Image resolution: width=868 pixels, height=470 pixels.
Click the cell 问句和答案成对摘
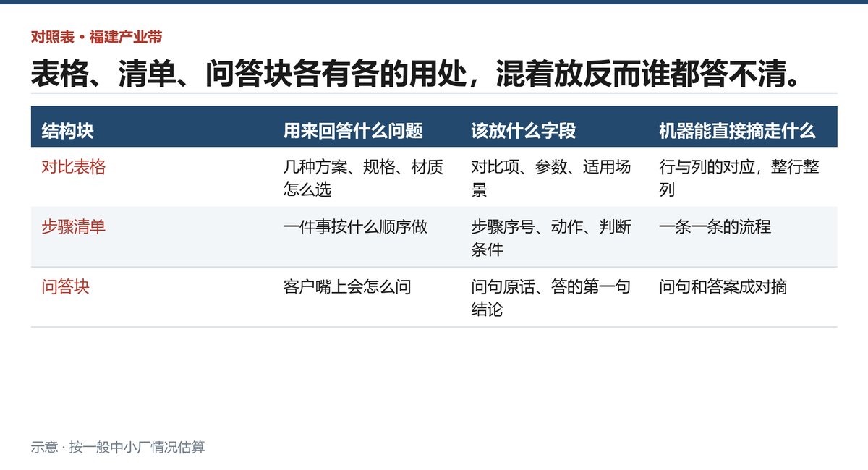pos(723,287)
